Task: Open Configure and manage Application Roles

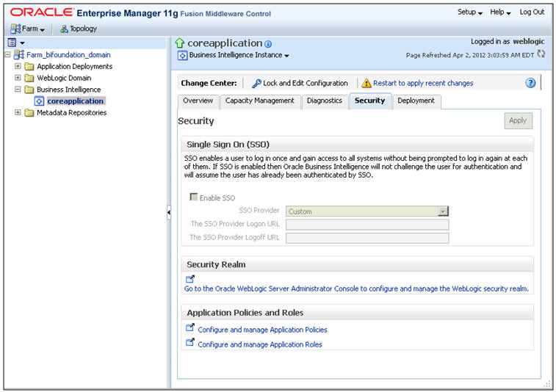Action: click(x=260, y=344)
